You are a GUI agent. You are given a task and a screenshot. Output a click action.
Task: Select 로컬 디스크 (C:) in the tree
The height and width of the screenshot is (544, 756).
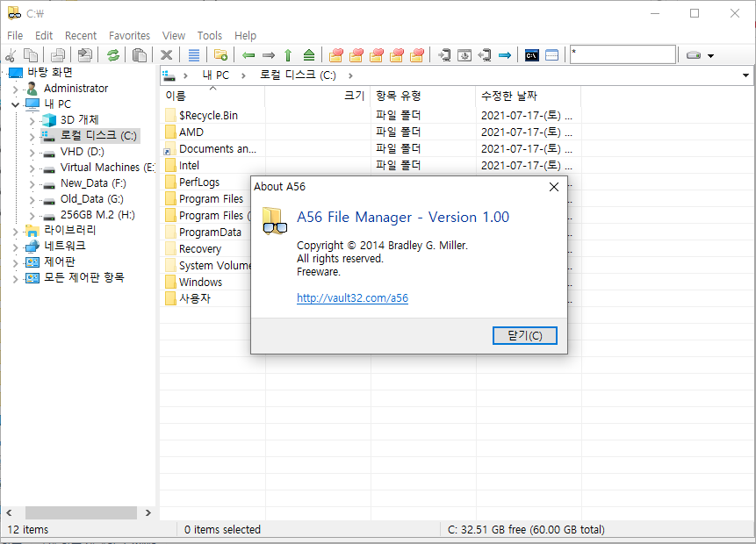(x=98, y=136)
